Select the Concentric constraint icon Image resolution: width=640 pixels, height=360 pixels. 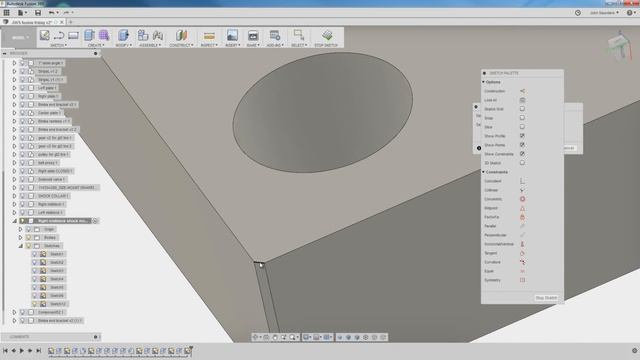pos(522,199)
